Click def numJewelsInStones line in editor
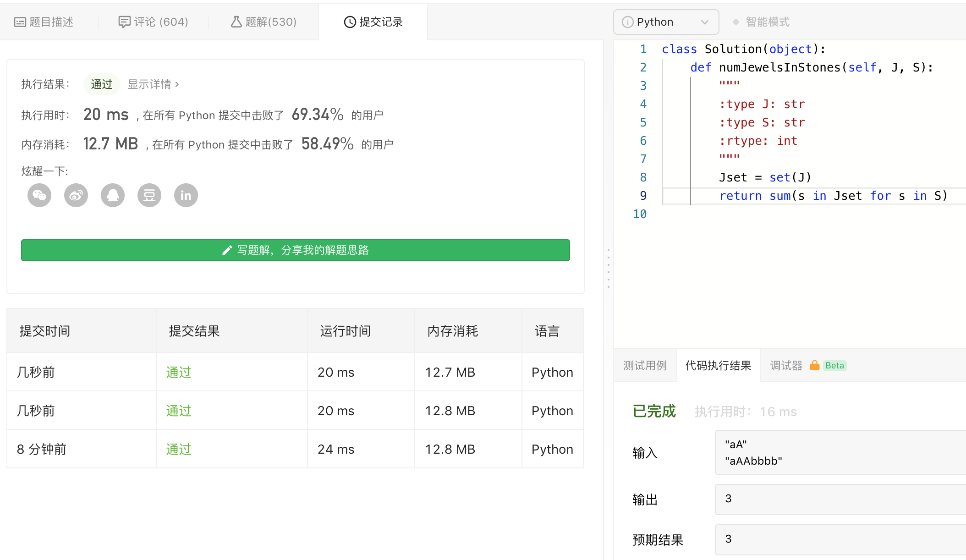This screenshot has height=560, width=966. (x=812, y=67)
